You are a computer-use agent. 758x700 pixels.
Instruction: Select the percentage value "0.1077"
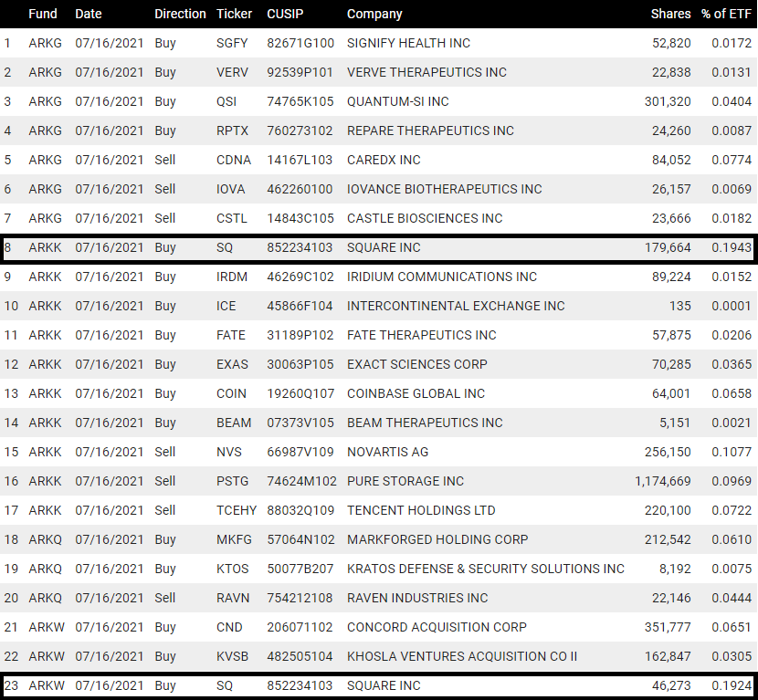732,452
